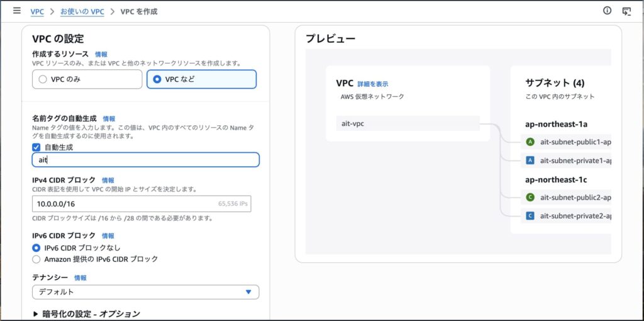This screenshot has height=321, width=644.
Task: Open the テナンシー dropdown set to デフォルト
Action: tap(145, 292)
